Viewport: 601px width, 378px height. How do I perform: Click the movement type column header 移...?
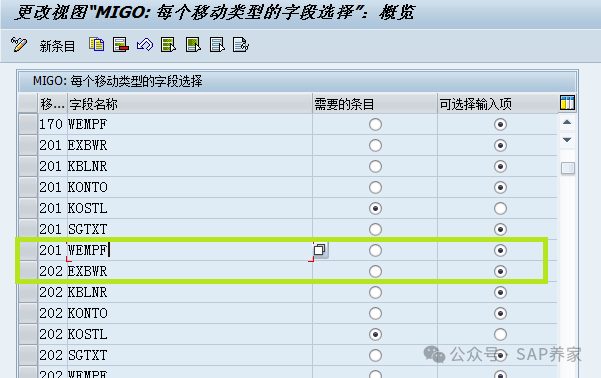pyautogui.click(x=53, y=104)
